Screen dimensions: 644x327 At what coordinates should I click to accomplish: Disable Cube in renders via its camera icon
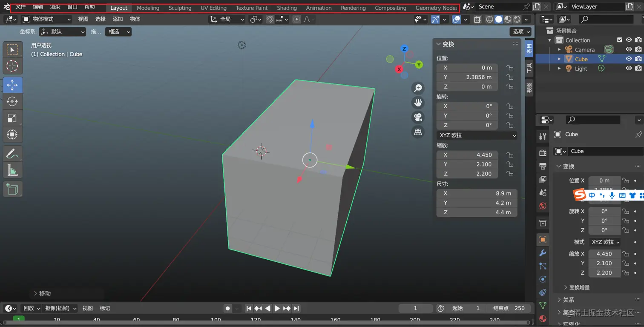click(638, 59)
